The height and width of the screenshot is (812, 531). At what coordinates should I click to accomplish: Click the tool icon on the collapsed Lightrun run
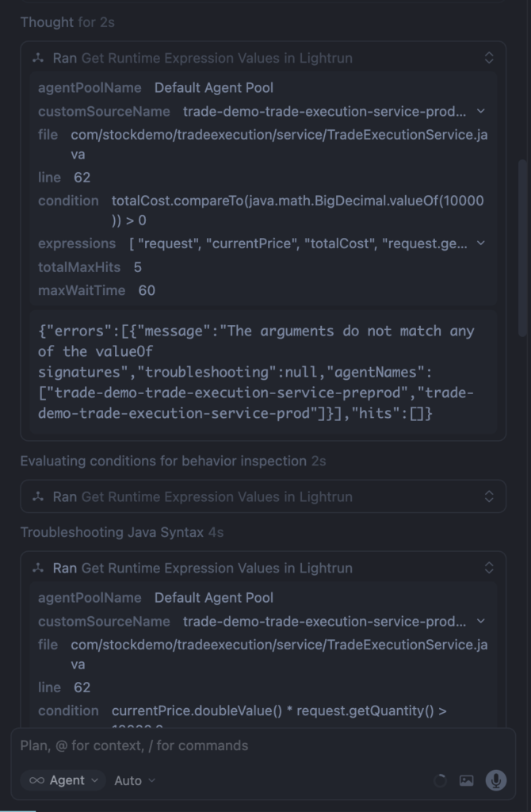(38, 496)
